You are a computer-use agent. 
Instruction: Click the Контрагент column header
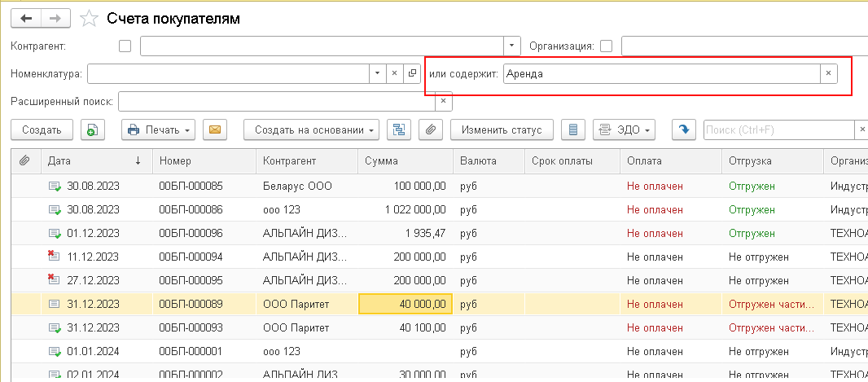point(307,161)
